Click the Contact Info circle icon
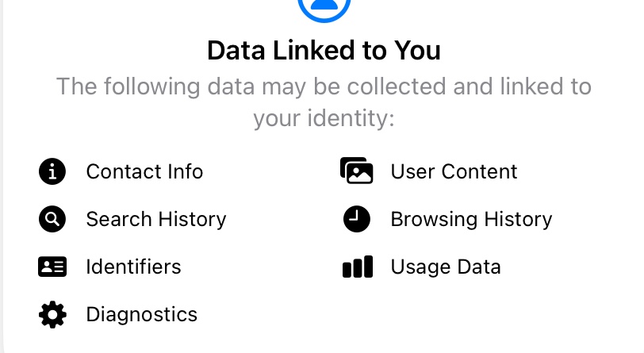 (52, 171)
